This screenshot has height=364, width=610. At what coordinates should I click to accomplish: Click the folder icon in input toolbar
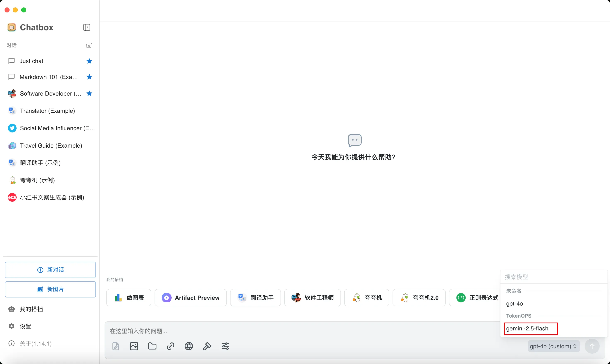(x=152, y=346)
